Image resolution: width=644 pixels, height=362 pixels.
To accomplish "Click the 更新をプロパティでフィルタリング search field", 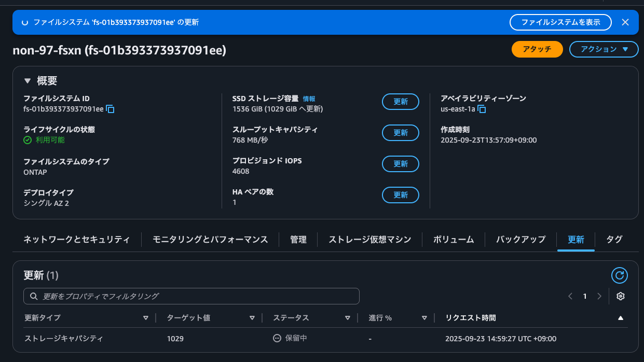I will coord(191,296).
